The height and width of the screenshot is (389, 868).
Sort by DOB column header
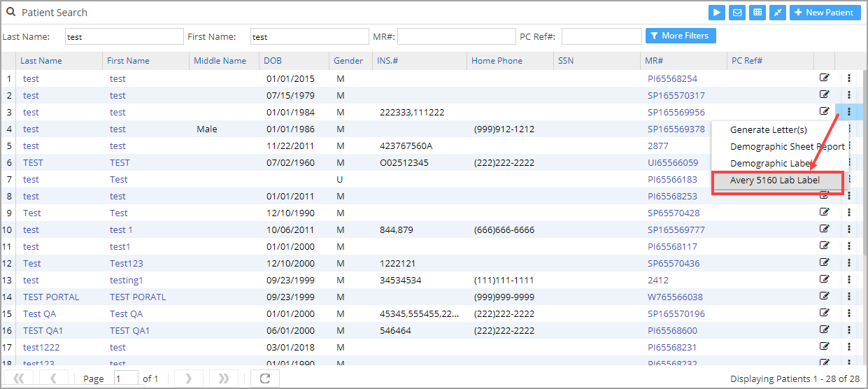click(x=273, y=61)
